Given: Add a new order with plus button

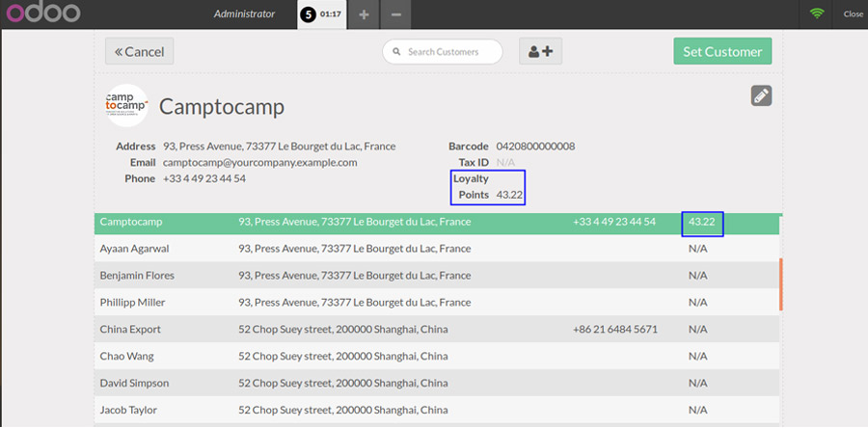Looking at the screenshot, I should [364, 14].
